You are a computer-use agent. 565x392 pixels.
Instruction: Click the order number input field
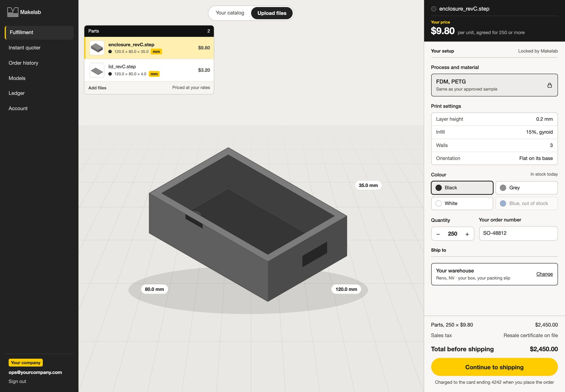click(x=518, y=233)
